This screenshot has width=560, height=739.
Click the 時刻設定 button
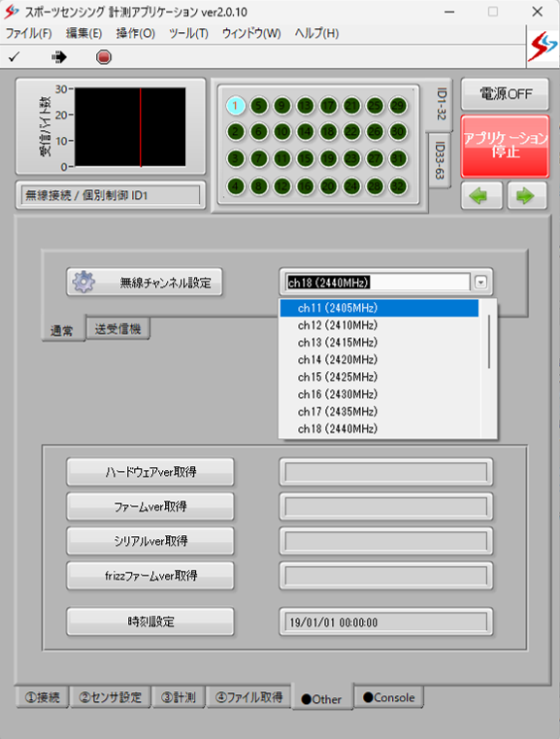coord(150,621)
